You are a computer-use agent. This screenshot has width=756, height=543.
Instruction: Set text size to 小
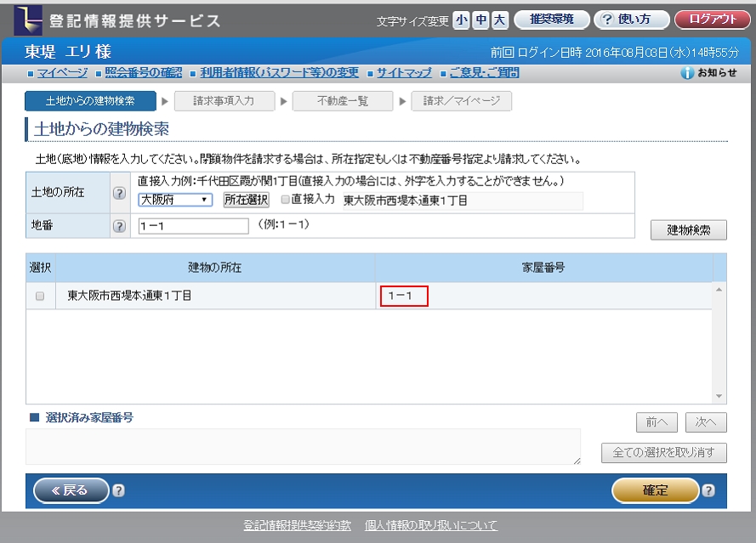click(x=462, y=20)
